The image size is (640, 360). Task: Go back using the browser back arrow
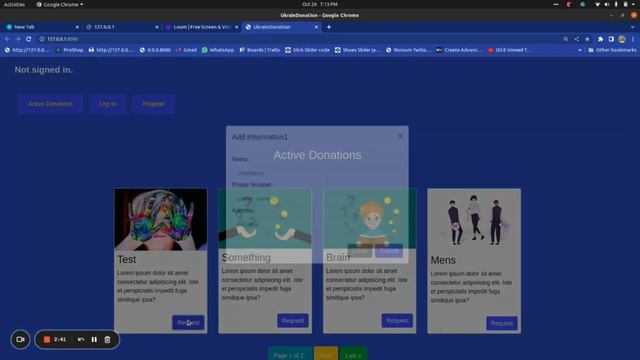7,39
